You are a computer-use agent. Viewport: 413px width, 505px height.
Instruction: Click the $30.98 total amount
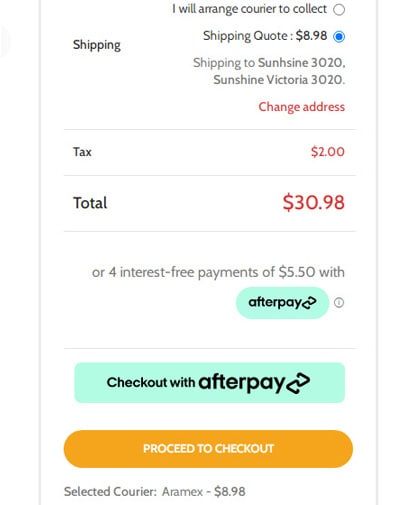pyautogui.click(x=314, y=203)
